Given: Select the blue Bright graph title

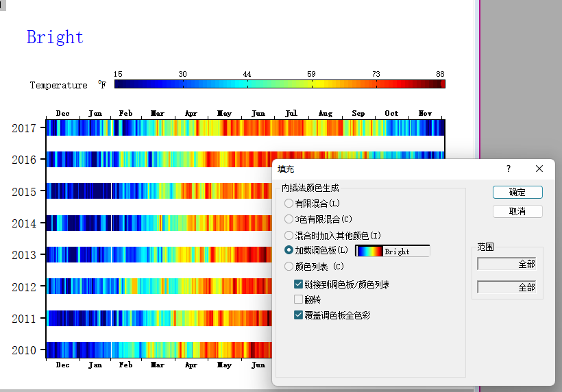Looking at the screenshot, I should click(x=55, y=37).
